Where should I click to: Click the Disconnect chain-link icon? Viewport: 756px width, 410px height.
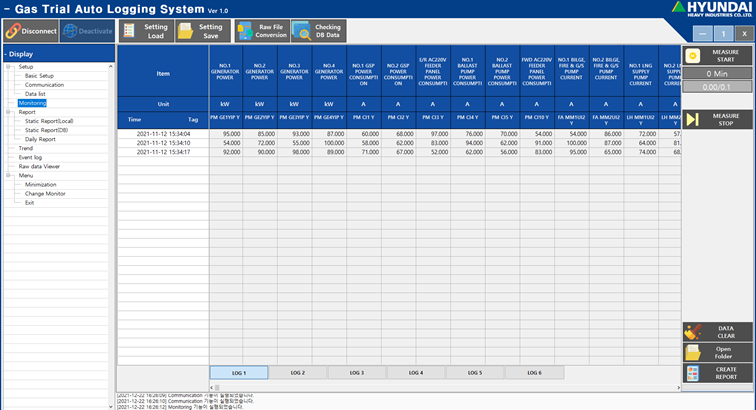pyautogui.click(x=12, y=31)
